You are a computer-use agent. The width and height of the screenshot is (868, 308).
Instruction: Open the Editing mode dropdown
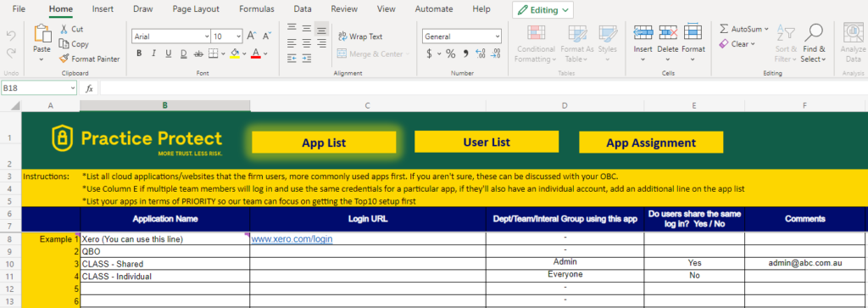pos(543,9)
